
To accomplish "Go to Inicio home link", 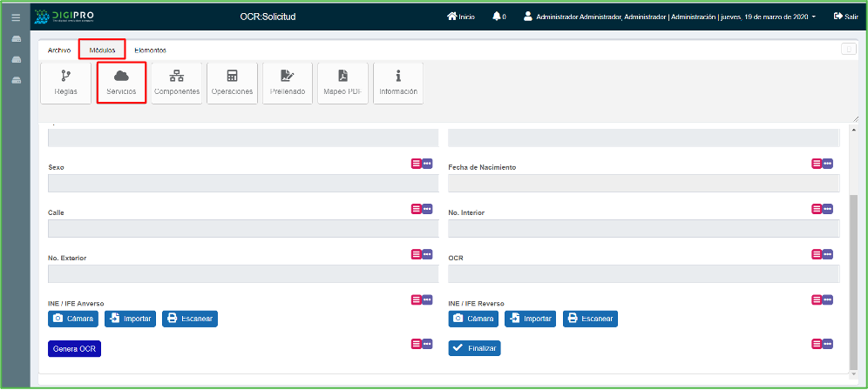I will (x=460, y=17).
